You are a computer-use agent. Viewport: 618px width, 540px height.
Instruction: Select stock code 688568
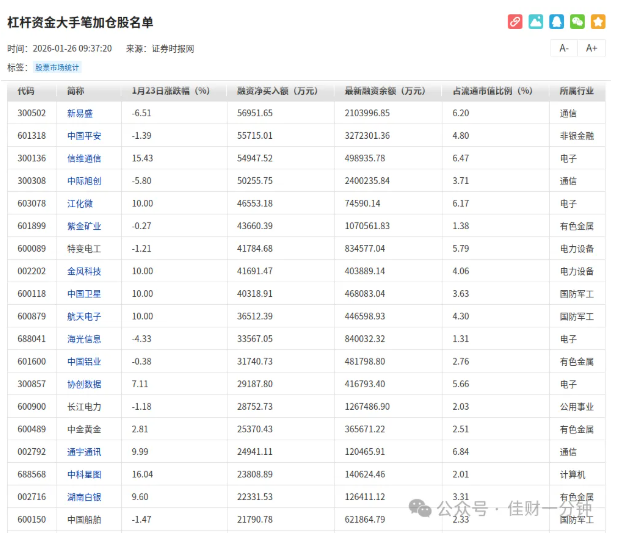tap(32, 475)
